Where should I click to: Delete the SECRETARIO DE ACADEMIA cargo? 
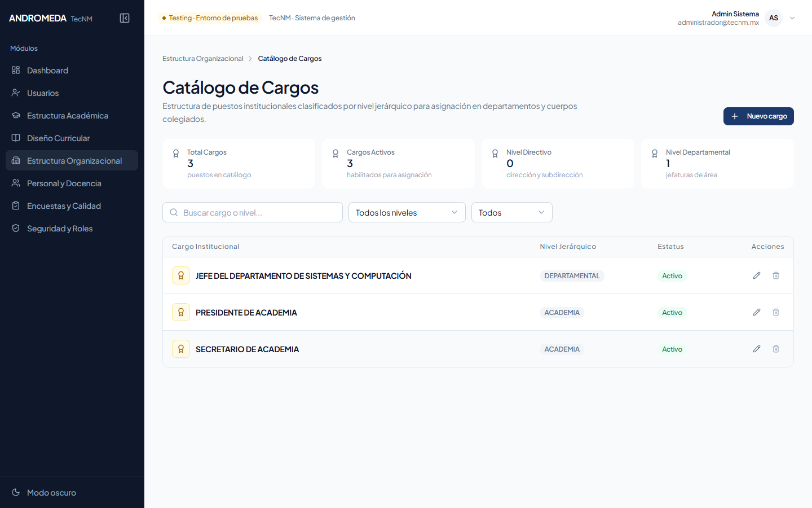tap(776, 349)
